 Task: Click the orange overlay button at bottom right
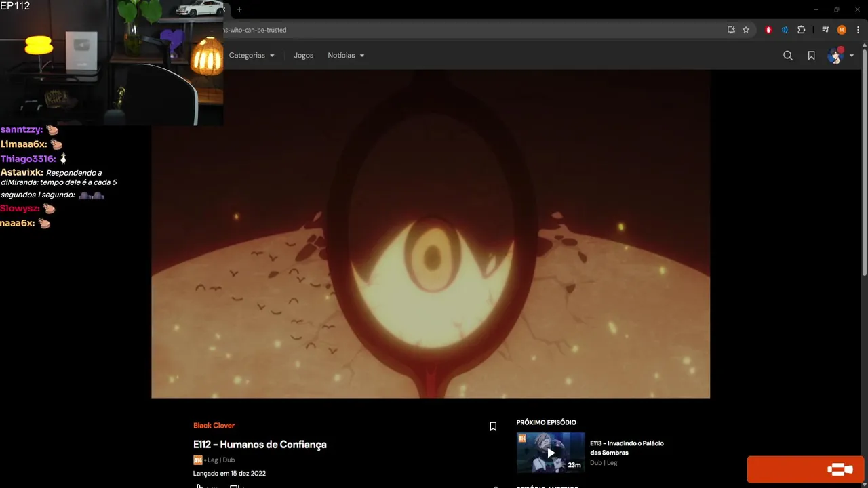click(x=807, y=469)
